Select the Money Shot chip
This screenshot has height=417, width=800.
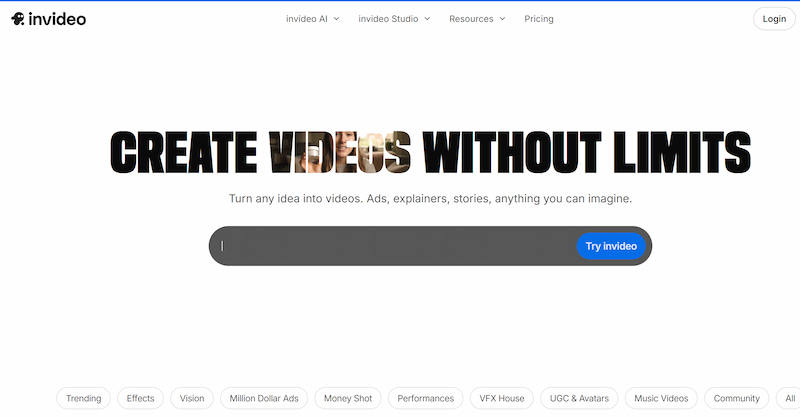348,398
